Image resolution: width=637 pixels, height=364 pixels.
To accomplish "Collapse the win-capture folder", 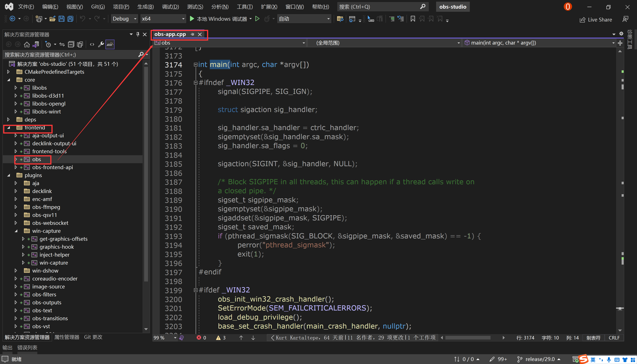I will tap(16, 231).
